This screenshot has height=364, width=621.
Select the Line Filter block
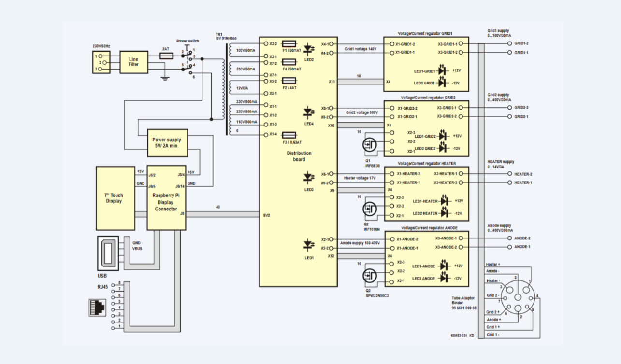click(x=133, y=62)
